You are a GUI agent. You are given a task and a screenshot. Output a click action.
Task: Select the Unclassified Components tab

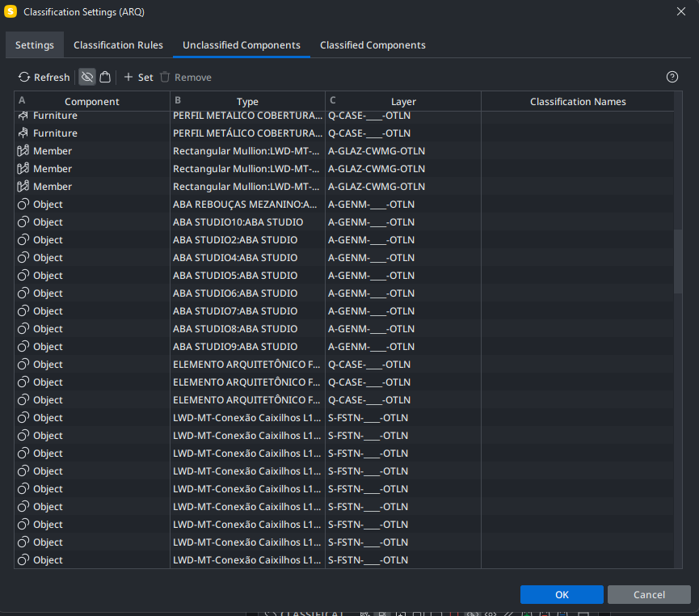tap(241, 45)
